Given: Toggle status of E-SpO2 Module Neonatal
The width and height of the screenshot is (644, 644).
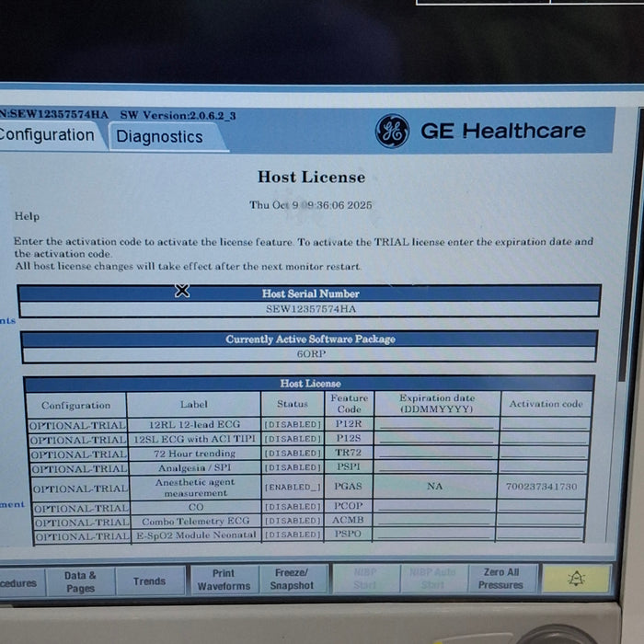Looking at the screenshot, I should [293, 535].
